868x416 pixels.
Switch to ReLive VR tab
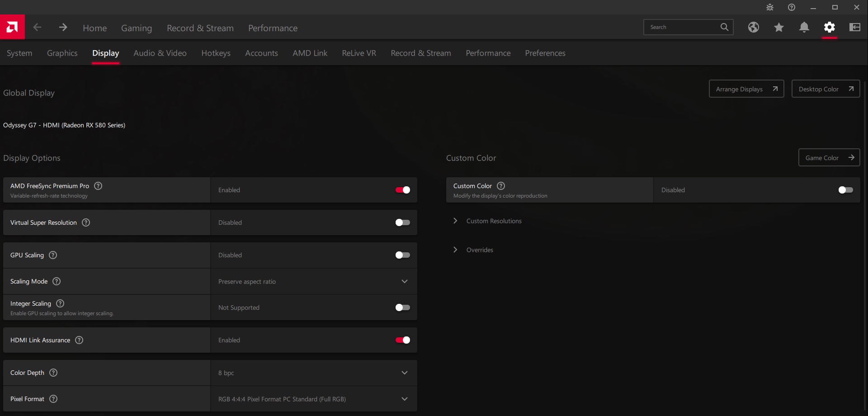pos(359,53)
